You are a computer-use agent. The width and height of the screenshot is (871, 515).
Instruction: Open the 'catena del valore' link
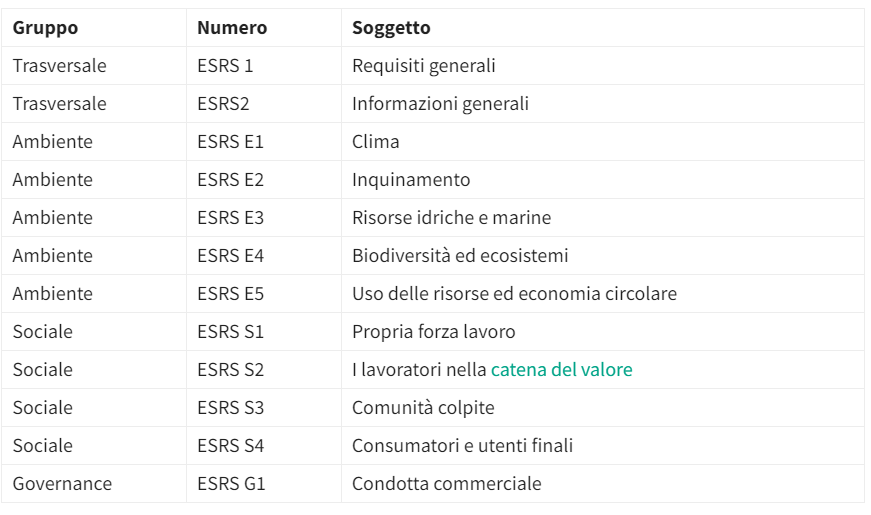(x=561, y=370)
